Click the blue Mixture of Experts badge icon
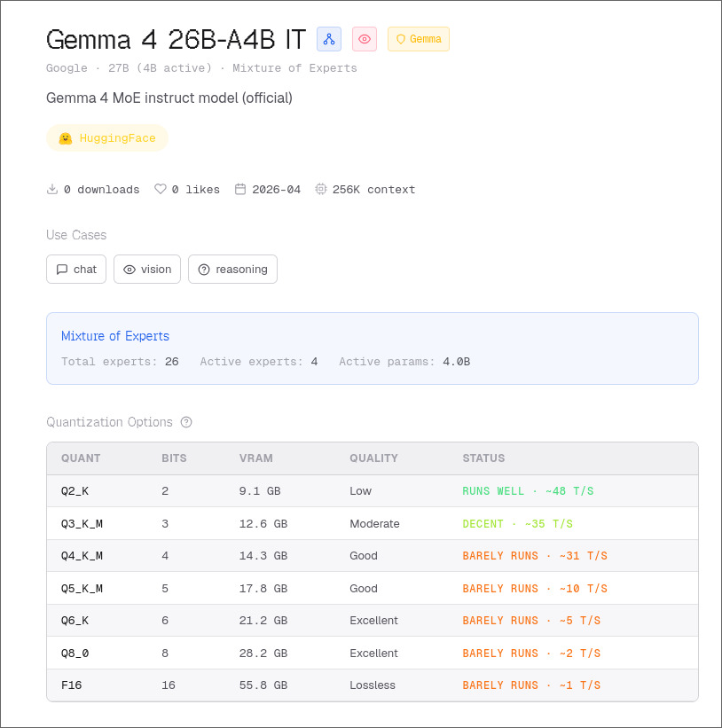Image resolution: width=722 pixels, height=728 pixels. pos(329,39)
